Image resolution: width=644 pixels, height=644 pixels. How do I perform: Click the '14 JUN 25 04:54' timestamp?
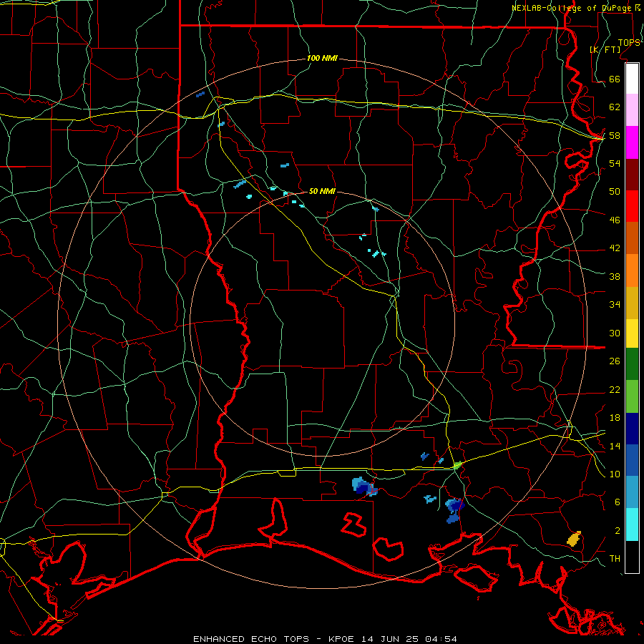pyautogui.click(x=409, y=639)
